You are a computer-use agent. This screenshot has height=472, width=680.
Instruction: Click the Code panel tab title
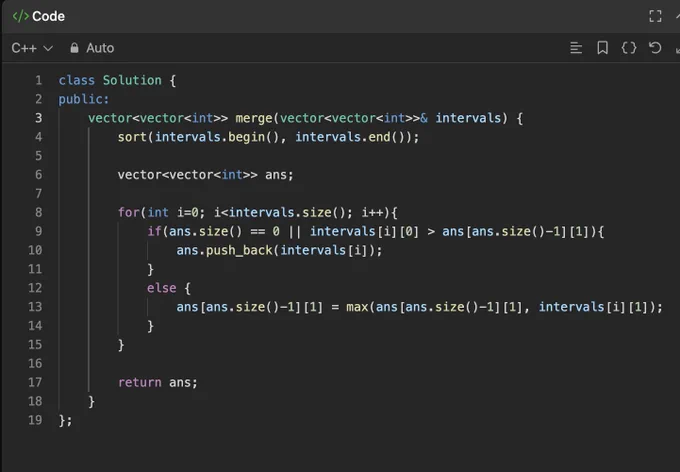coord(48,16)
